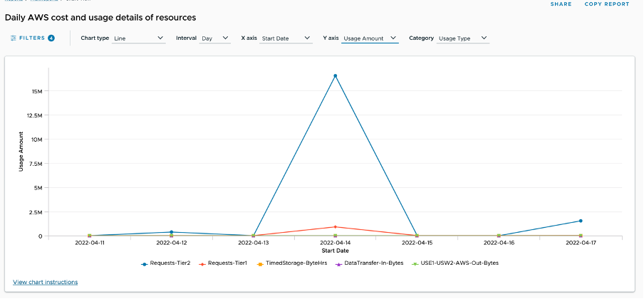Click the Requests-Tier1 data point on 2022-04-14
Viewport: 644px width, 299px height.
pos(335,227)
